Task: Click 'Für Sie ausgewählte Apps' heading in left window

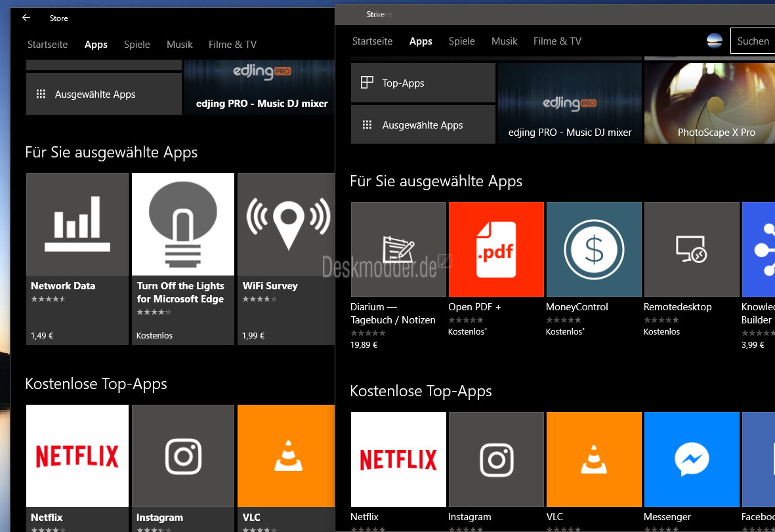Action: coord(111,153)
